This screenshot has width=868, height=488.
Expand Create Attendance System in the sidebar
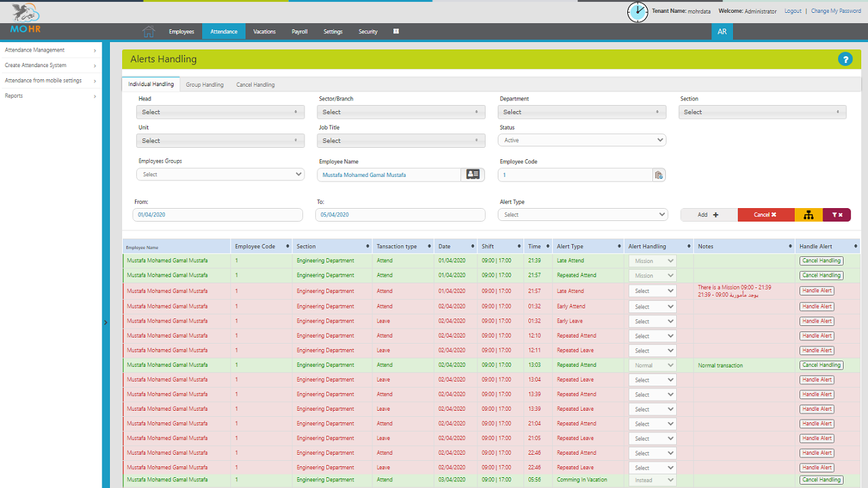[x=51, y=66]
